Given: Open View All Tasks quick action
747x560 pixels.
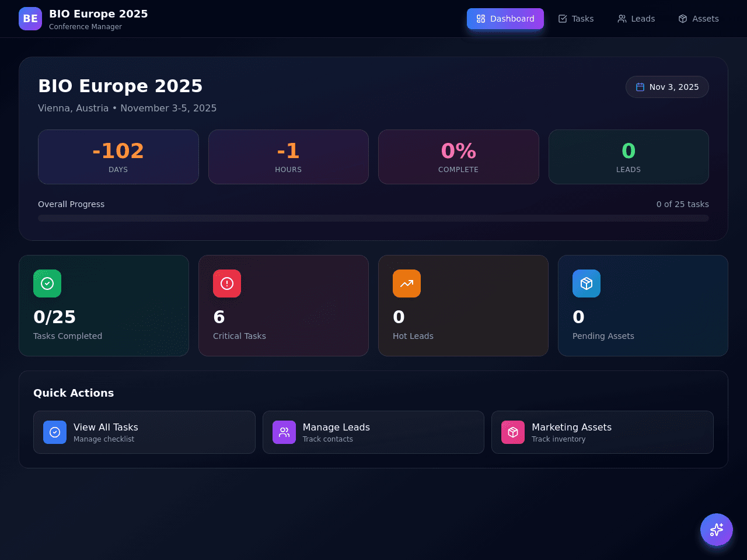Looking at the screenshot, I should pos(144,432).
